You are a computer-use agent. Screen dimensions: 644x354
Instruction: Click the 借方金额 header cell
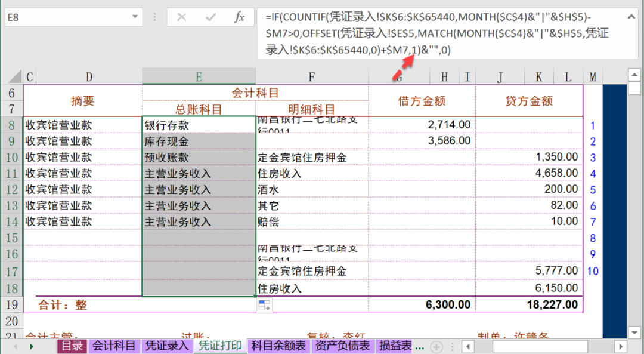422,101
